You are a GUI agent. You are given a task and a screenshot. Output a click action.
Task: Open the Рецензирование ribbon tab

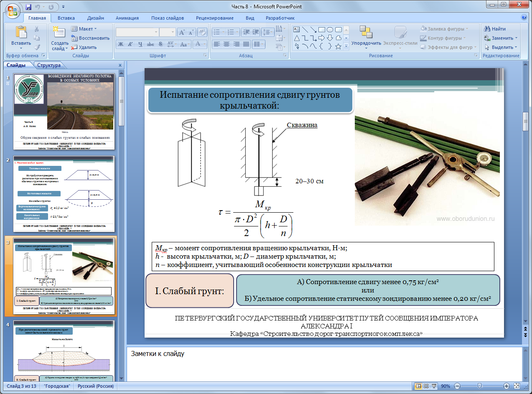[215, 18]
